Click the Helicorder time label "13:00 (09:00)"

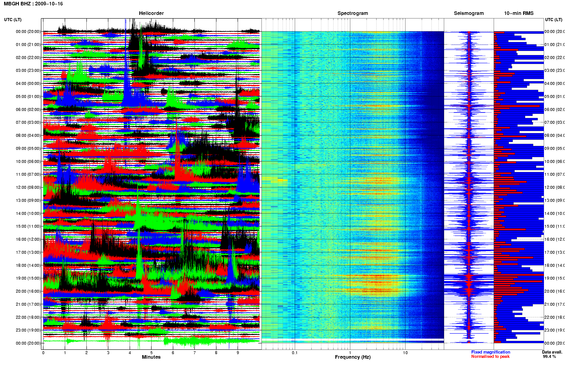pos(28,200)
